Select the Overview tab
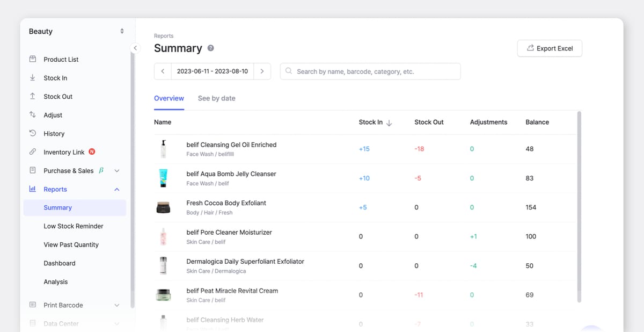Viewport: 644px width, 332px height. [169, 98]
